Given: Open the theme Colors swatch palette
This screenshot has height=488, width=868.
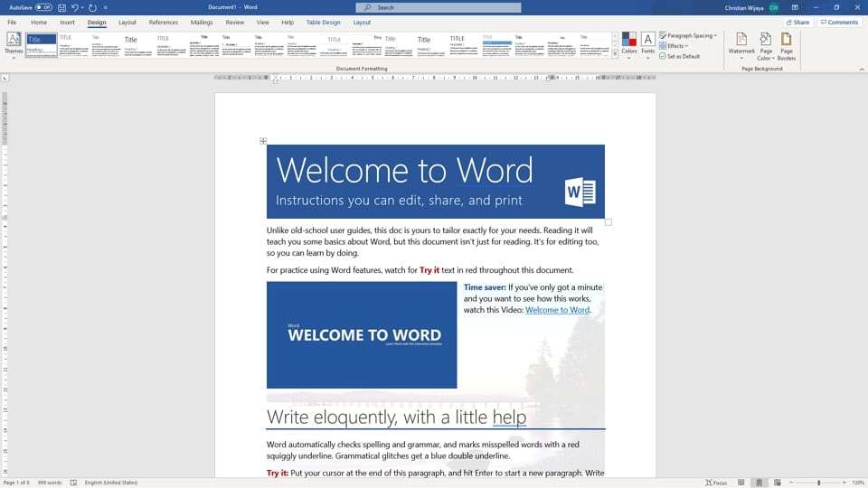Looking at the screenshot, I should (629, 43).
